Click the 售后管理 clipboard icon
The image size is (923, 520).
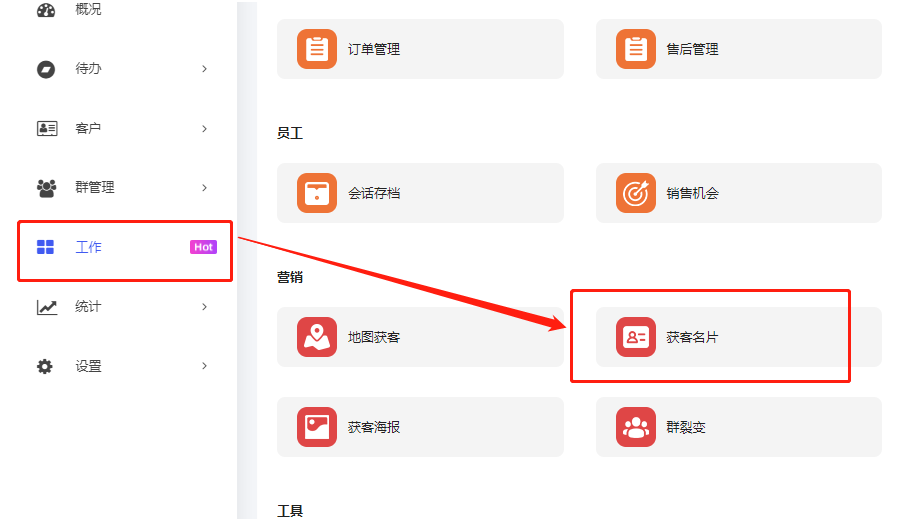click(x=636, y=49)
